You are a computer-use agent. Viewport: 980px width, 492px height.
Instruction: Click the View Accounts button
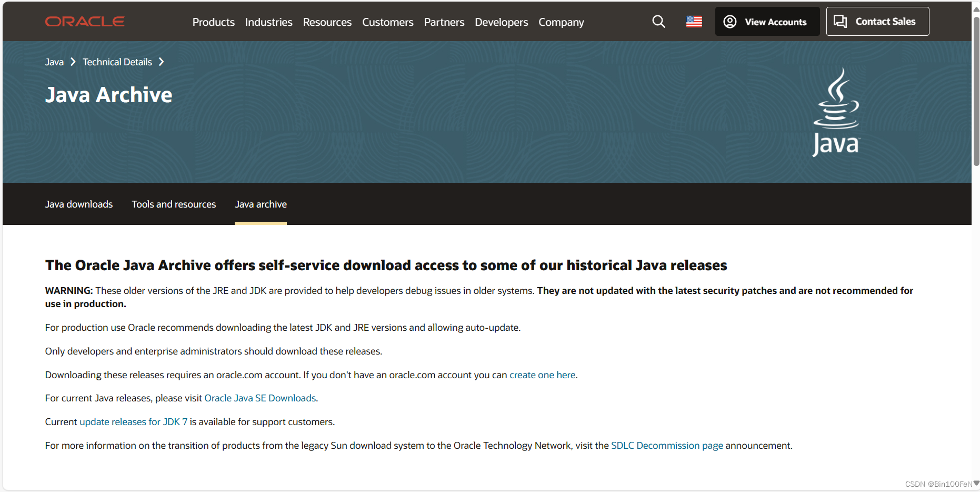tap(767, 22)
